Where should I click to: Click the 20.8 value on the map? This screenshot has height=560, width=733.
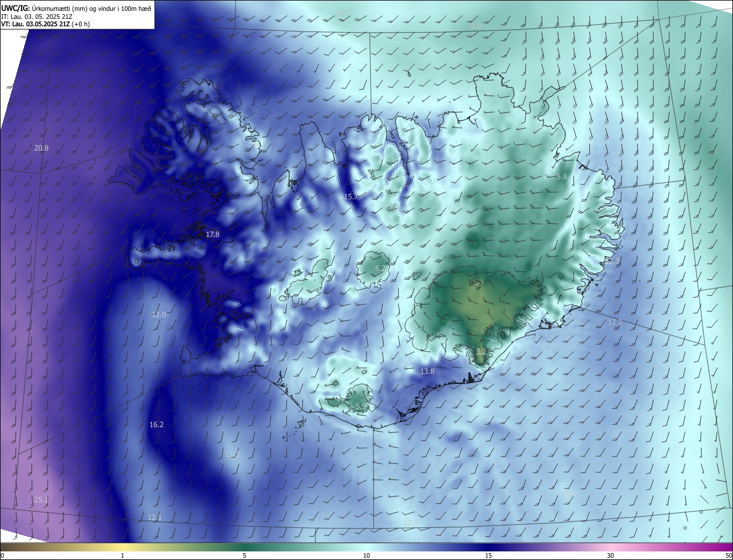tap(41, 148)
